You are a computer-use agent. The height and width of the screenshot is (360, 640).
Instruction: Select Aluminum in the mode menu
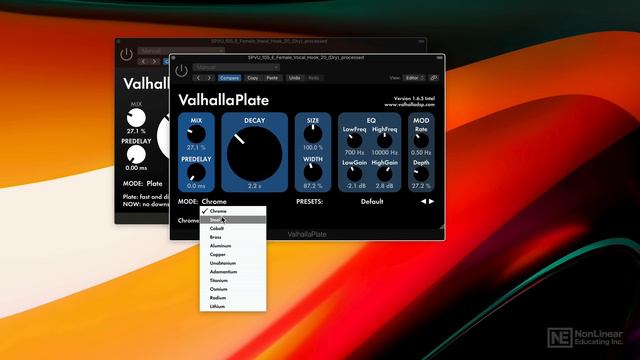pos(233,246)
